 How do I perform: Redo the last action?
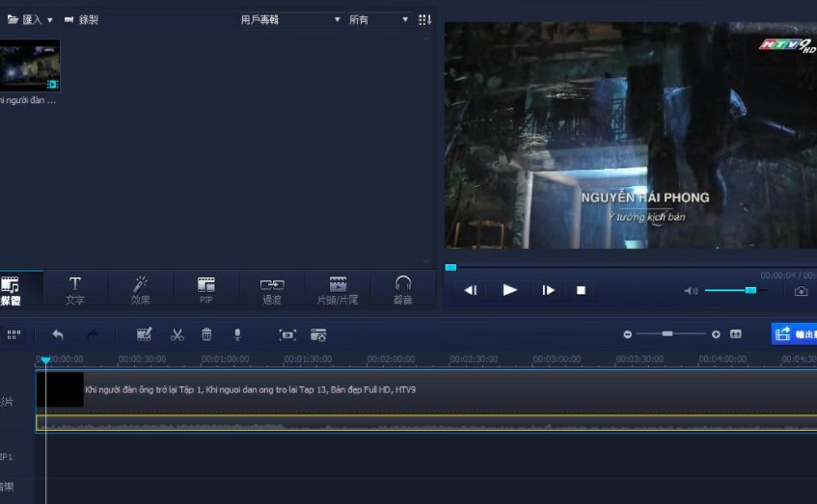[92, 334]
